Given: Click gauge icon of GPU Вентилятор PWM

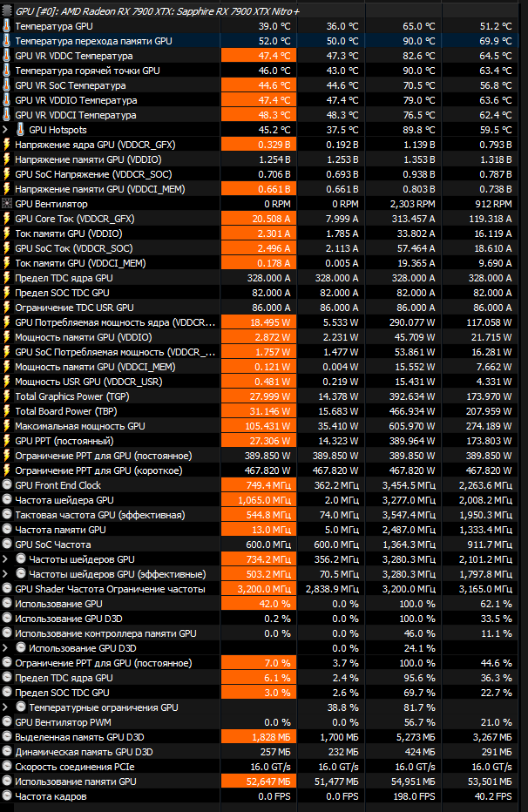Looking at the screenshot, I should click(7, 722).
